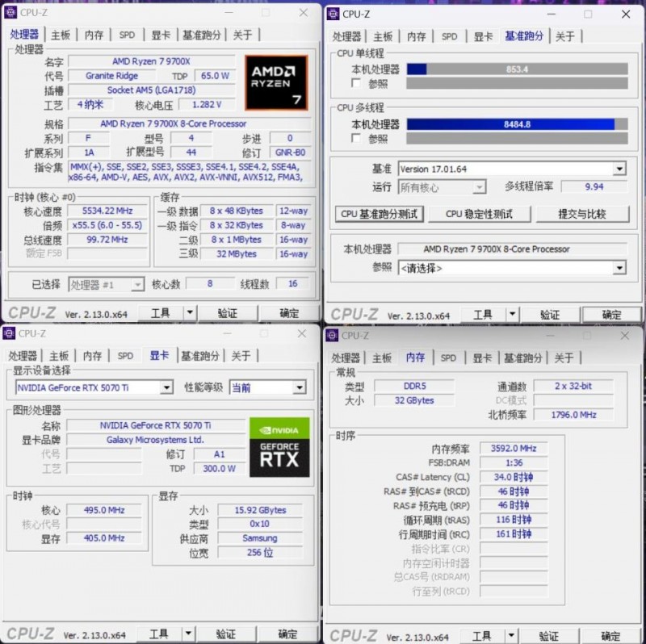The height and width of the screenshot is (644, 646).
Task: Open 工具 dropdown arrow in processor window
Action: [190, 313]
